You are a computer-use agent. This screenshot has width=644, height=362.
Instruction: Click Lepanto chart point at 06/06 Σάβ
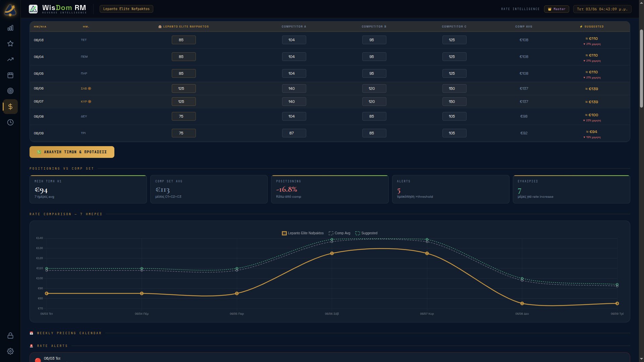[332, 253]
